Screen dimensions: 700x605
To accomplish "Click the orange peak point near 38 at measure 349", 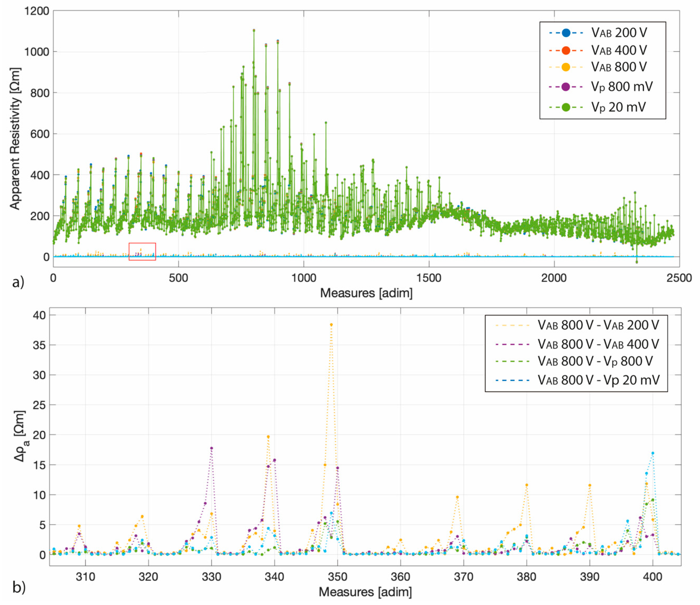I will (331, 325).
